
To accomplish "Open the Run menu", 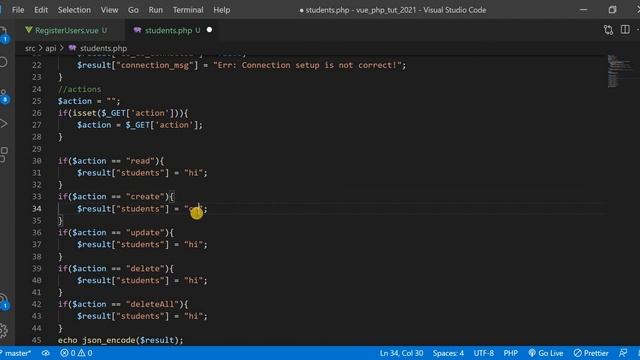I will tap(156, 10).
